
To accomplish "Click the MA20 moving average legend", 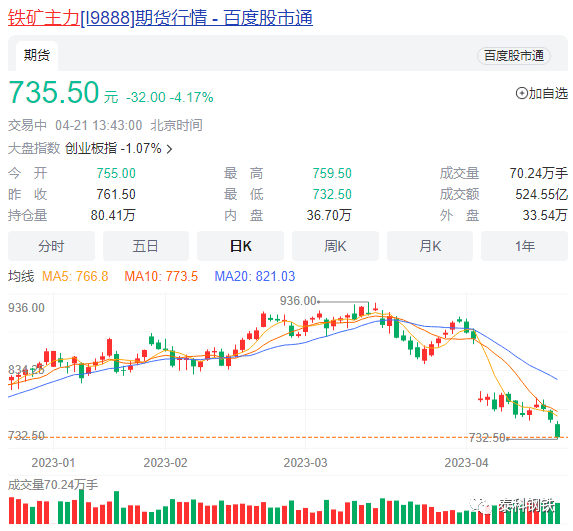I will click(x=255, y=276).
